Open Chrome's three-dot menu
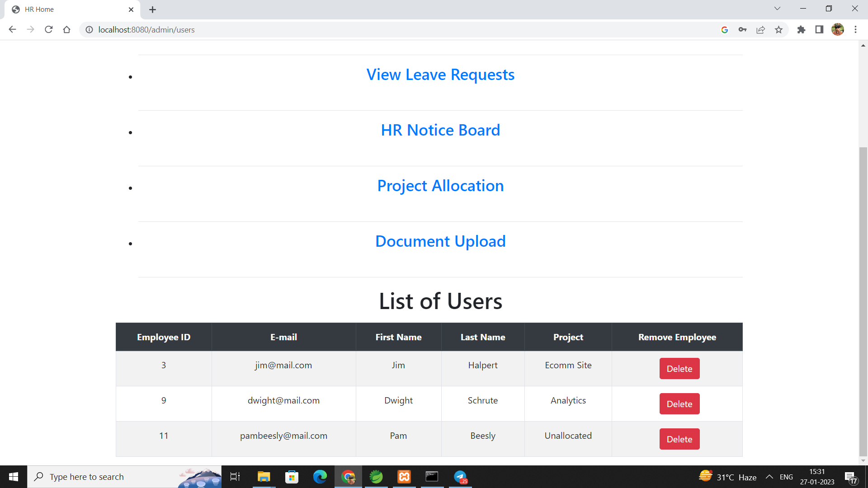The image size is (868, 488). (856, 29)
